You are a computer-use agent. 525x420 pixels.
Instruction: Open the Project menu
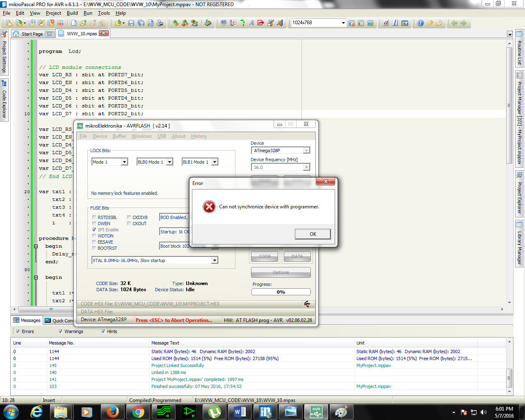coord(53,13)
